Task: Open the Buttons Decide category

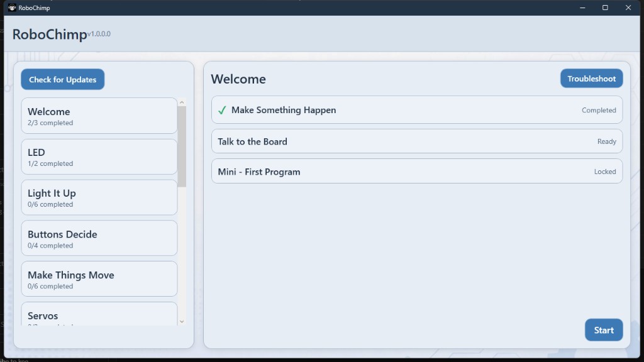Action: [99, 238]
